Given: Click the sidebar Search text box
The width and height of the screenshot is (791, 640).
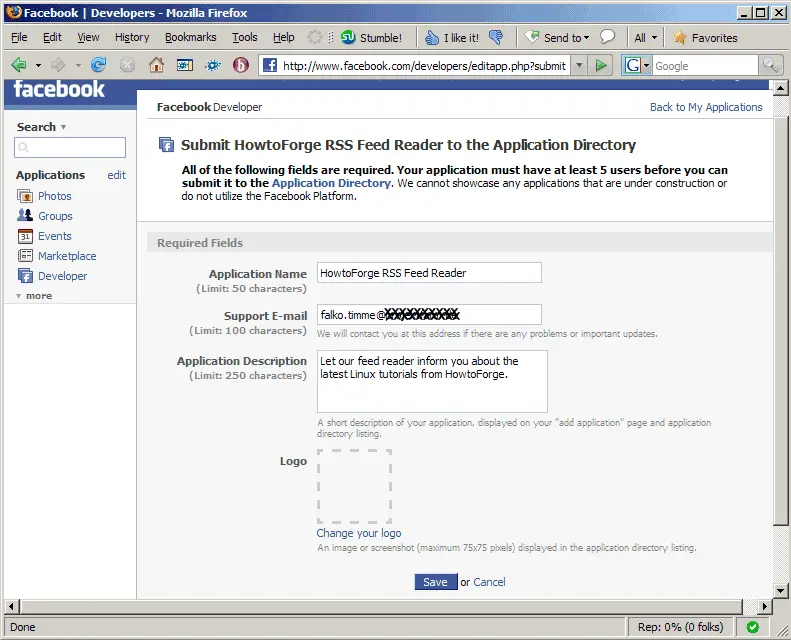Looking at the screenshot, I should [70, 147].
